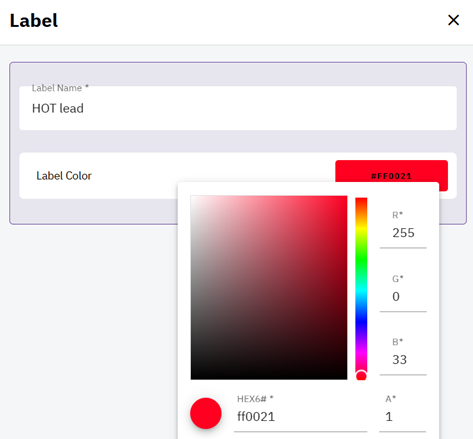Image resolution: width=473 pixels, height=439 pixels.
Task: Edit the B value field 33
Action: click(x=403, y=360)
